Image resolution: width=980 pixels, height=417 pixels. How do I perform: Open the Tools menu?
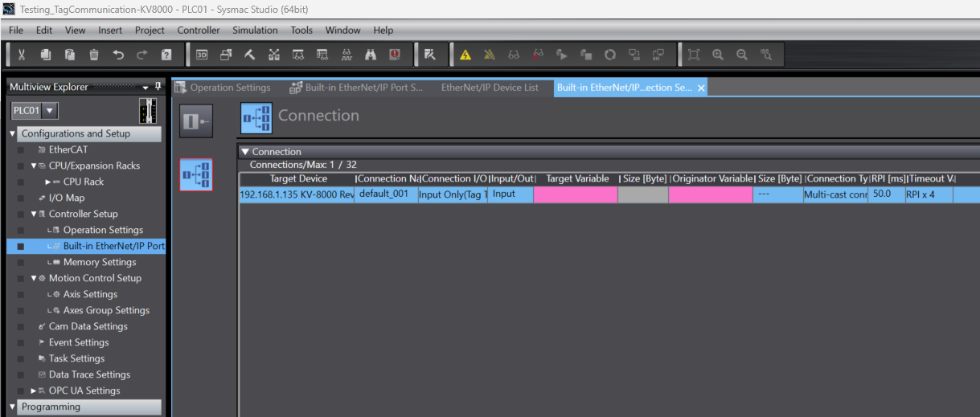(x=301, y=30)
